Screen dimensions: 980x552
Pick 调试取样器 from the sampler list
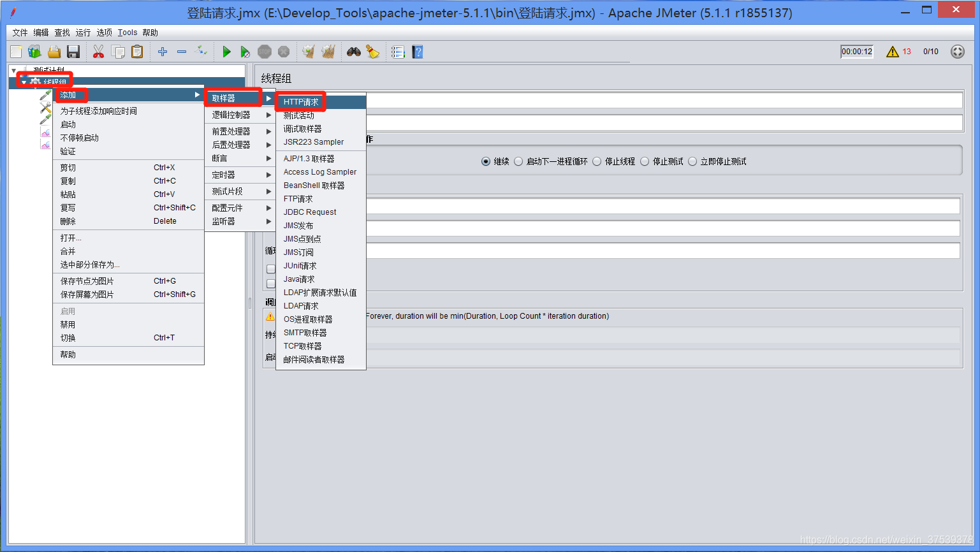(x=321, y=129)
